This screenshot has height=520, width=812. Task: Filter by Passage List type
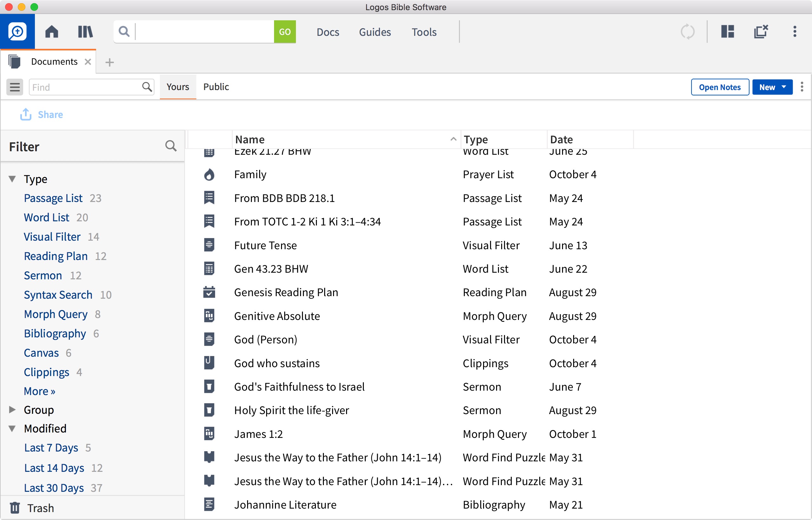pyautogui.click(x=53, y=198)
